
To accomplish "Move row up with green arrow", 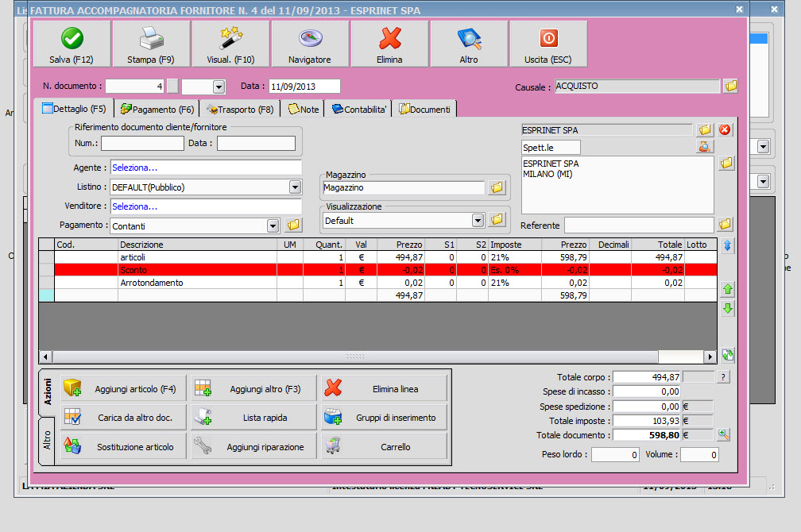I will (728, 289).
